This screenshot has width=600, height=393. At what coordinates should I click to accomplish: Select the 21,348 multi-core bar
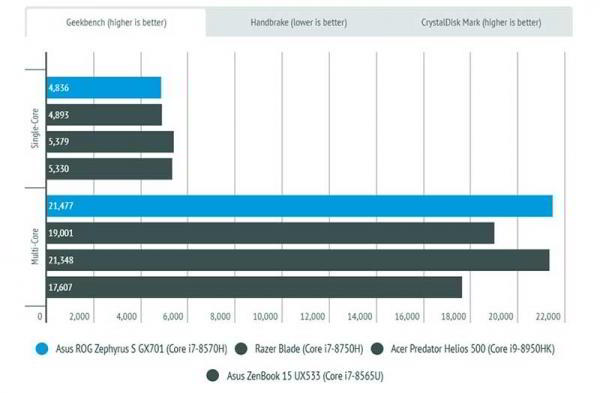298,260
